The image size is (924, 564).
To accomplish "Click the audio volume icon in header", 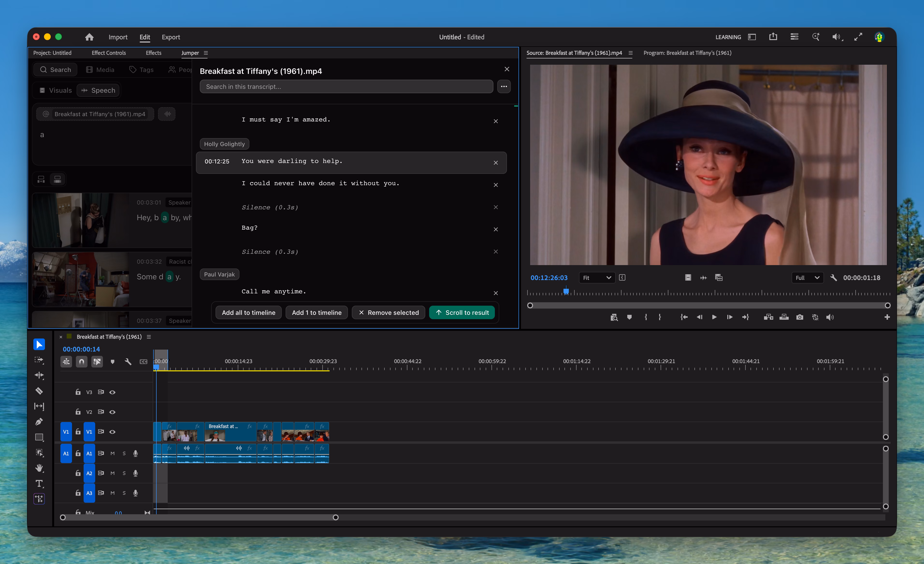I will [x=837, y=37].
